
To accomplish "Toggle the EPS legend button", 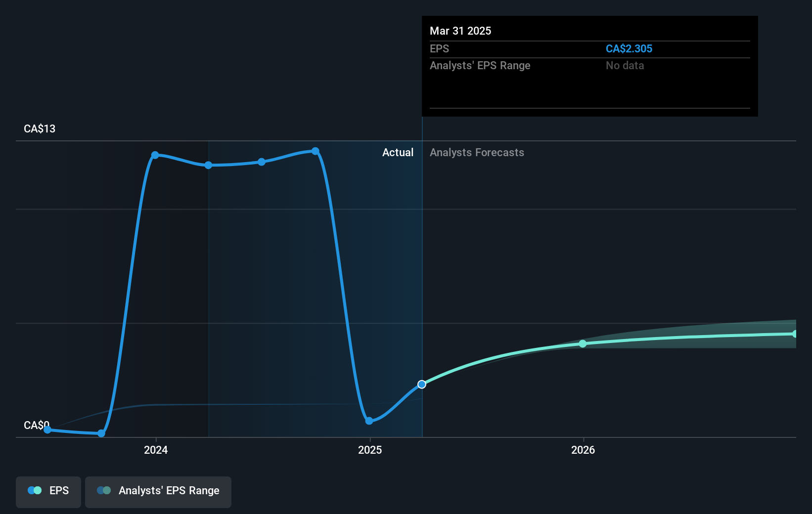I will pyautogui.click(x=48, y=492).
